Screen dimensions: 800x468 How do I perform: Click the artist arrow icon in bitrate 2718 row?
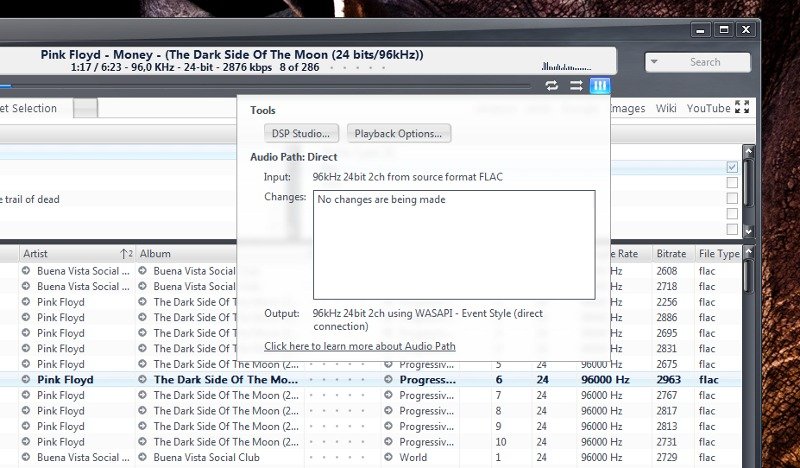pos(26,286)
